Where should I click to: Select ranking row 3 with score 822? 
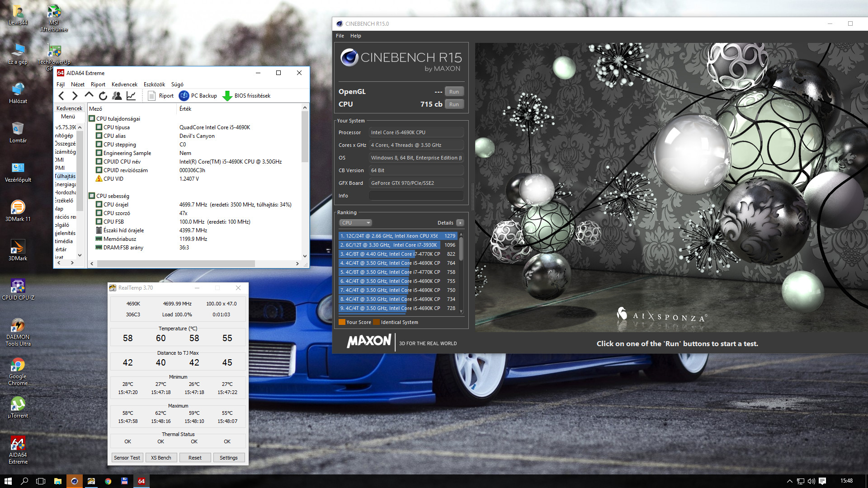[x=398, y=254]
